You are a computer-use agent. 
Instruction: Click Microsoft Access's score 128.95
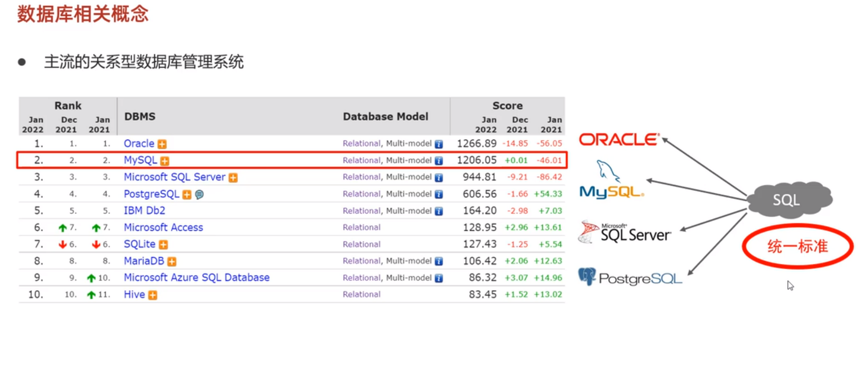pos(480,227)
